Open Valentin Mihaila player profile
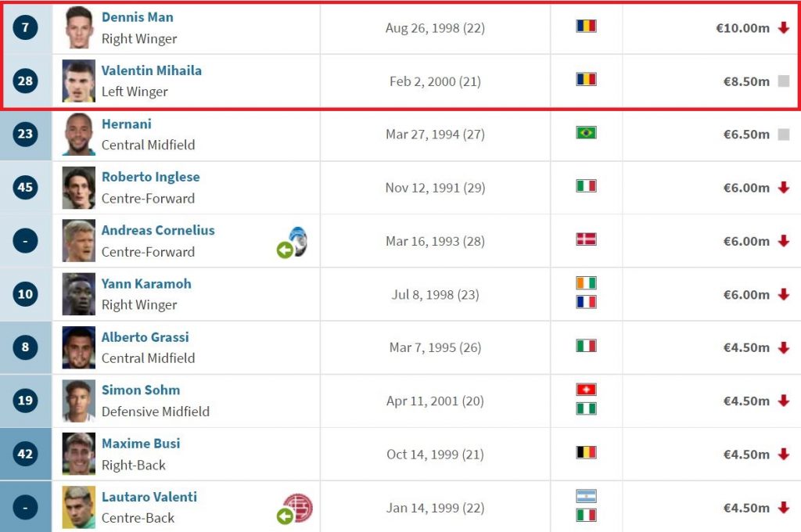The height and width of the screenshot is (532, 801). pos(152,70)
